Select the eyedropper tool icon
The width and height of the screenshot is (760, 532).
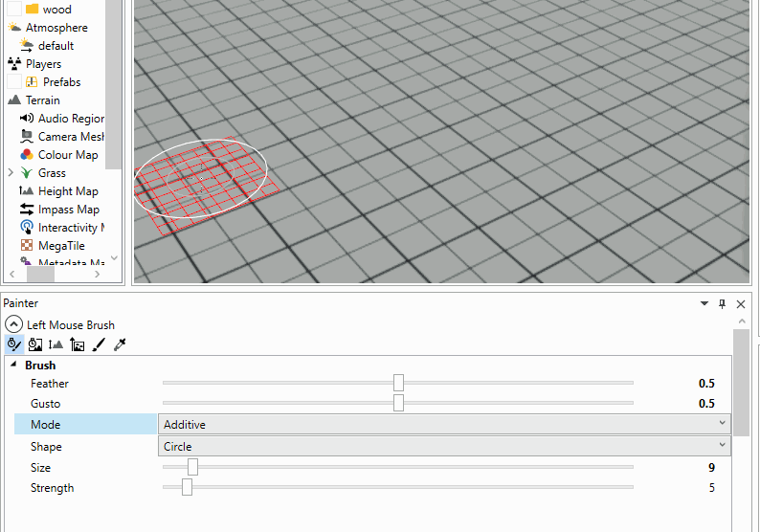(x=120, y=344)
